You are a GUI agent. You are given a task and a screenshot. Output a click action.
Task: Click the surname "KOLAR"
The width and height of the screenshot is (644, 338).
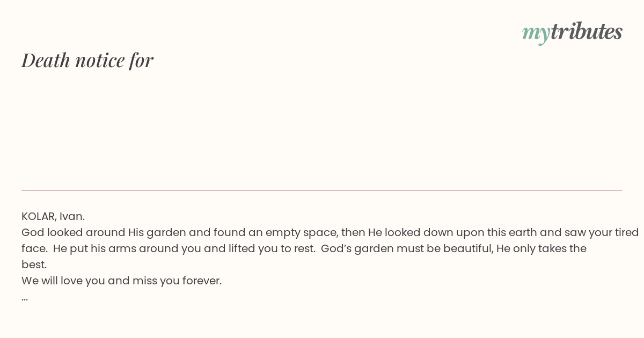pos(39,216)
